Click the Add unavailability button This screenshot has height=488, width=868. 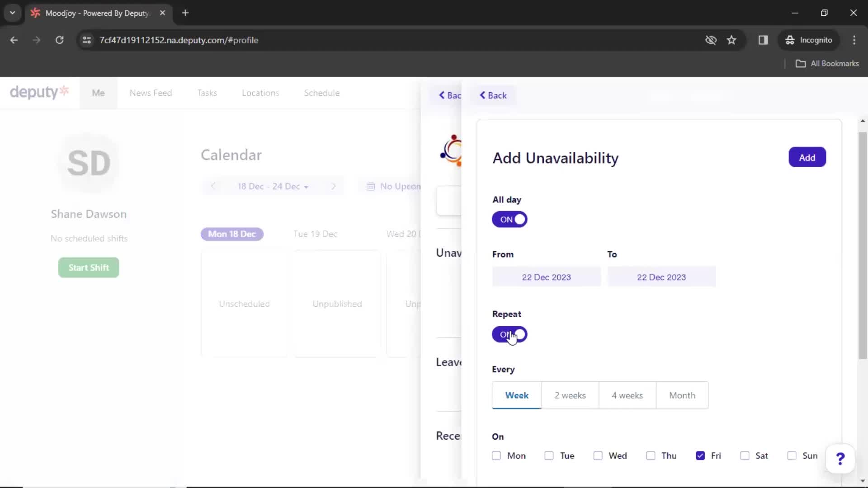[807, 157]
